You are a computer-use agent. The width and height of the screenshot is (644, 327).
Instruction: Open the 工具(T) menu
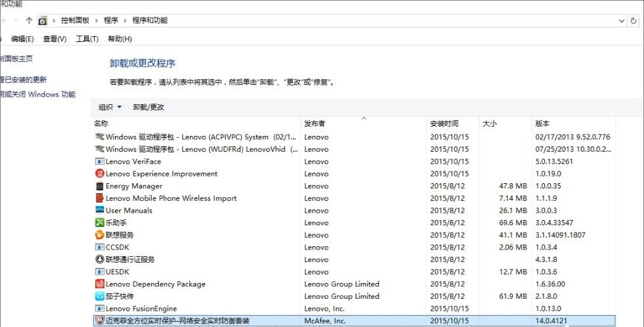tap(87, 39)
